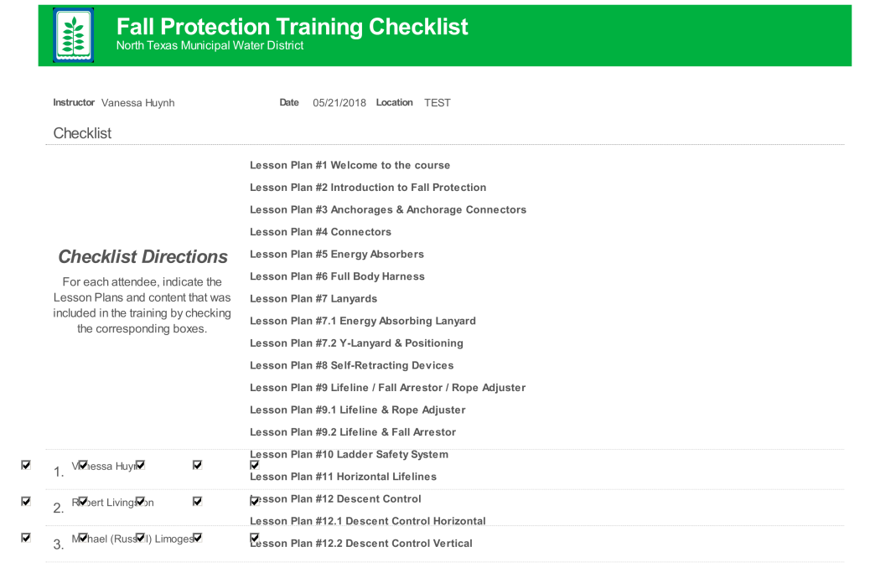Image resolution: width=870 pixels, height=588 pixels.
Task: Click the Date field showing 05/21/2018
Action: (x=339, y=103)
